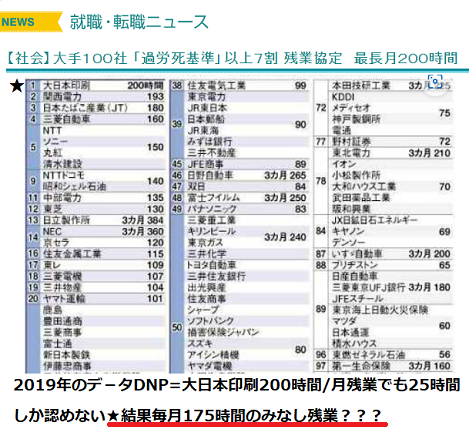Click the 日野自動車 3カ月 265 row
This screenshot has height=441, width=469.
[240, 175]
